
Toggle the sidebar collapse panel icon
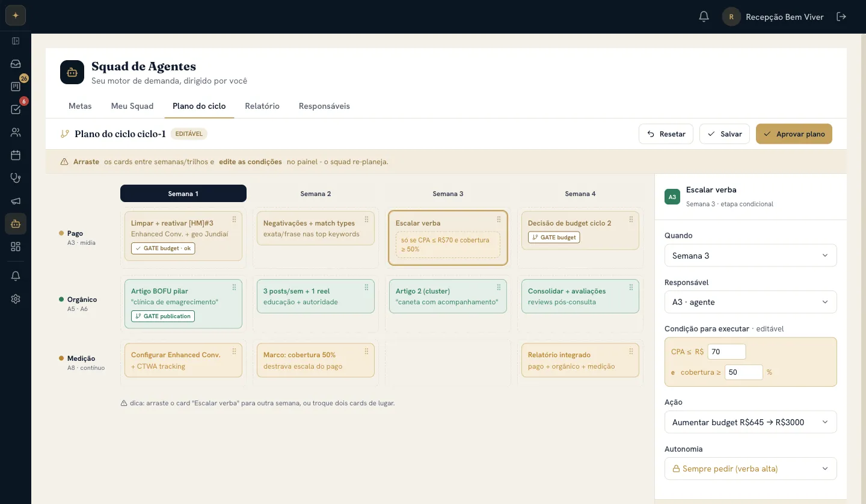16,41
